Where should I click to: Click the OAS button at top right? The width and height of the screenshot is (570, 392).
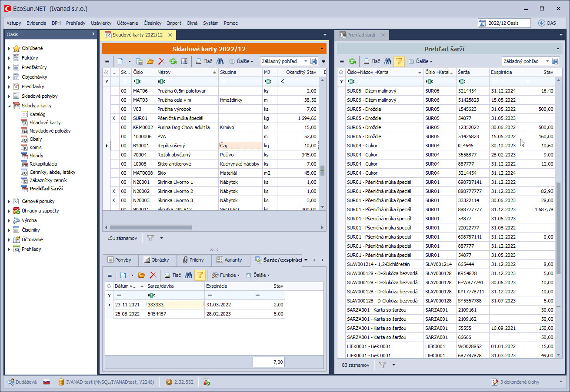[x=547, y=23]
